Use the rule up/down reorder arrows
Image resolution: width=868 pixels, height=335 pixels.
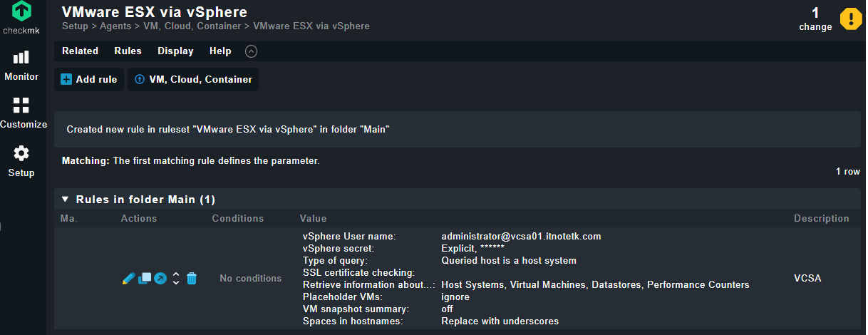[176, 278]
